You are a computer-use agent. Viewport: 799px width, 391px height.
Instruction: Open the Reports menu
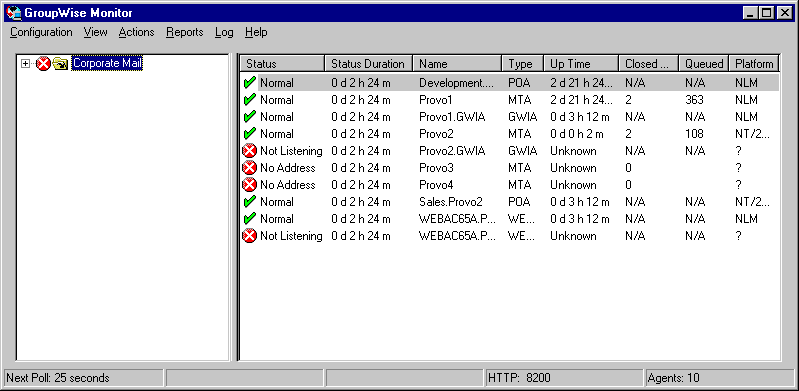(x=184, y=32)
